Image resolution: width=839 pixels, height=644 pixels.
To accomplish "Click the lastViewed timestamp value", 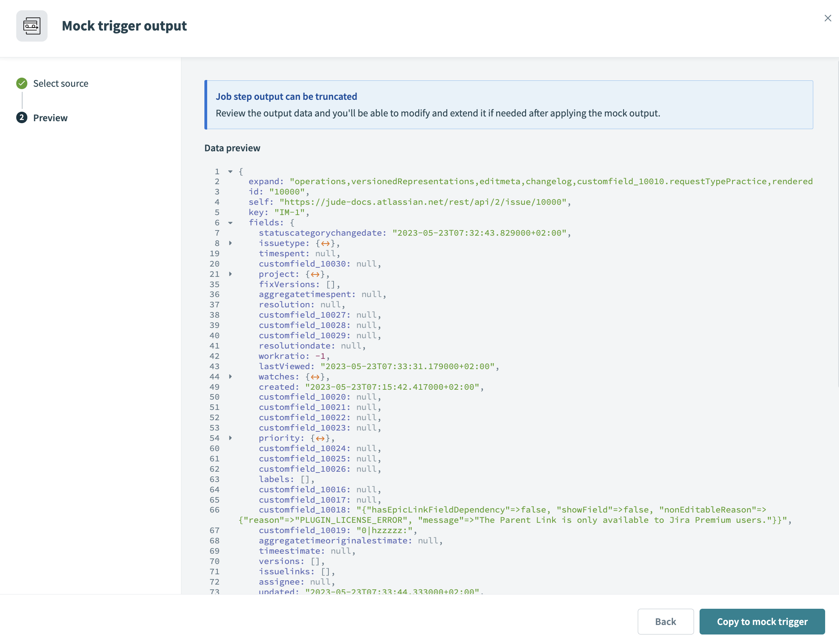I will point(407,366).
